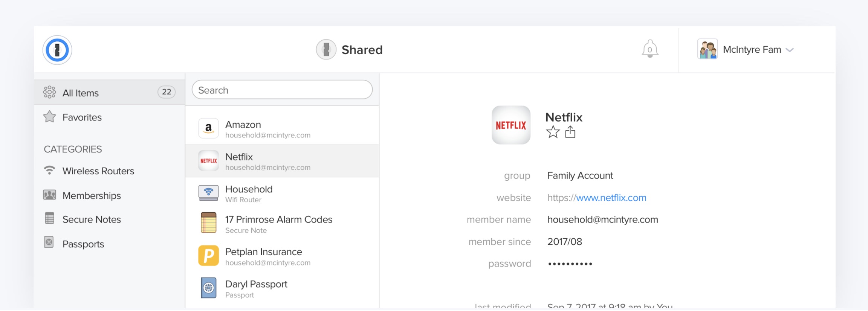Open 17 Primrose Alarm Codes item
The height and width of the screenshot is (311, 868).
coord(282,224)
